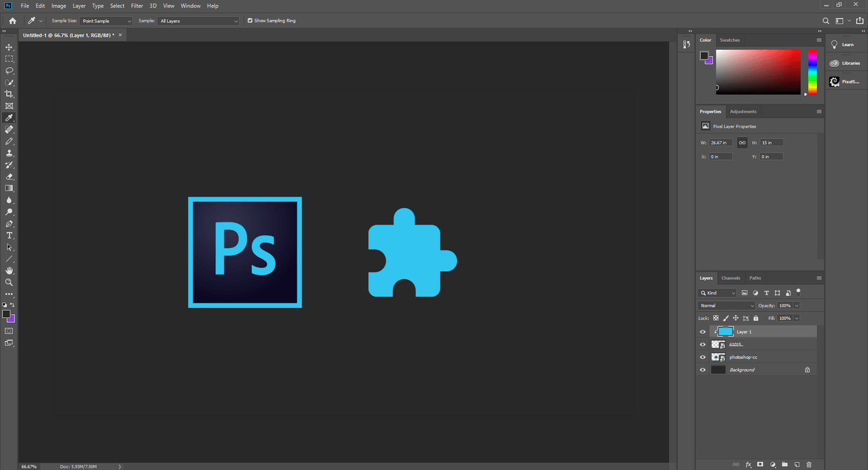Screen dimensions: 868x470
Task: Open the Properties panel menu
Action: coord(819,112)
